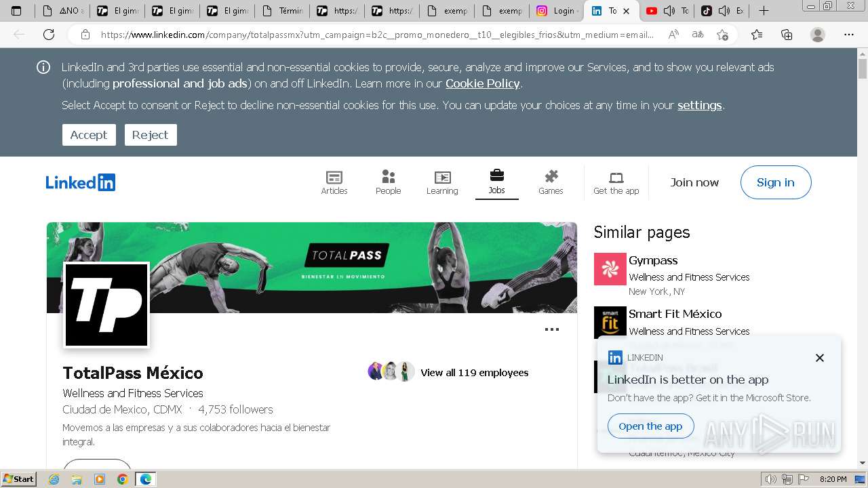Open the TotalPass three-dots overflow menu

(x=552, y=329)
